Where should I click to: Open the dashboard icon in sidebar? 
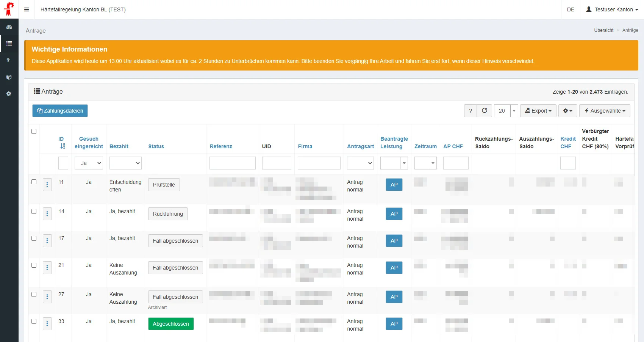tap(9, 27)
